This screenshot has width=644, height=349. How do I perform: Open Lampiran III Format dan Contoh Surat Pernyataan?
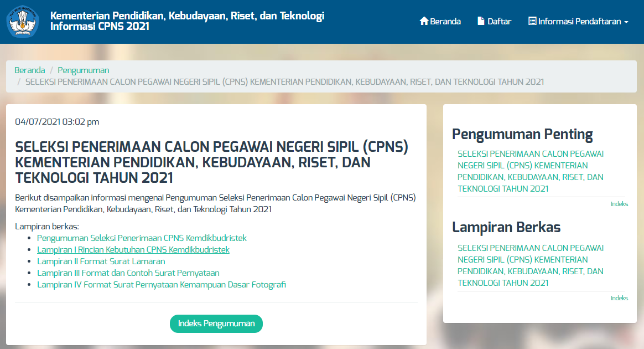pos(128,273)
